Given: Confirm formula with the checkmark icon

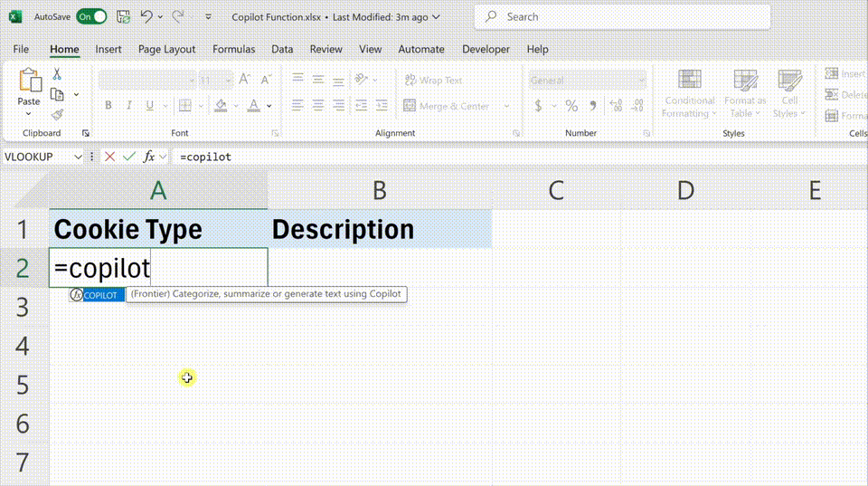Looking at the screenshot, I should [129, 157].
